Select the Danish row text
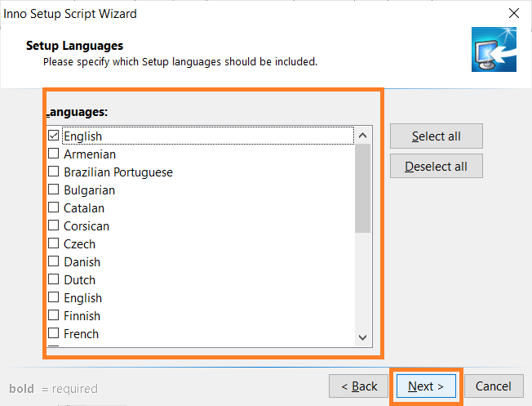The height and width of the screenshot is (406, 532). coord(82,262)
